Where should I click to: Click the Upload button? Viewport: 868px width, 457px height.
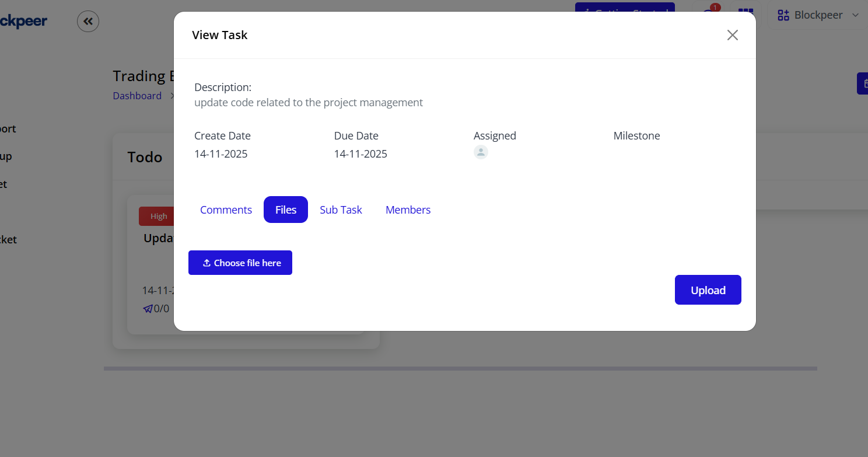pos(708,289)
